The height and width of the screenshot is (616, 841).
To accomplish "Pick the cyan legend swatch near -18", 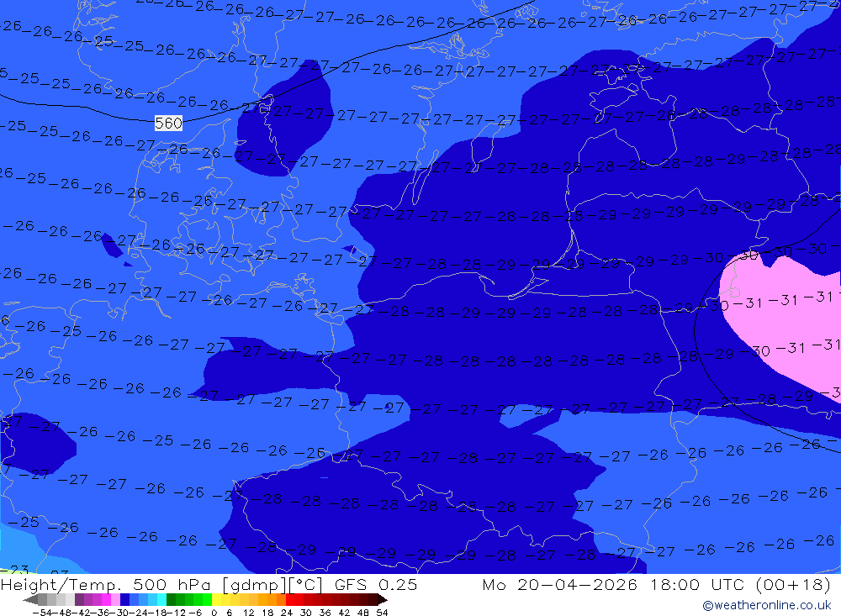I will pos(161,600).
